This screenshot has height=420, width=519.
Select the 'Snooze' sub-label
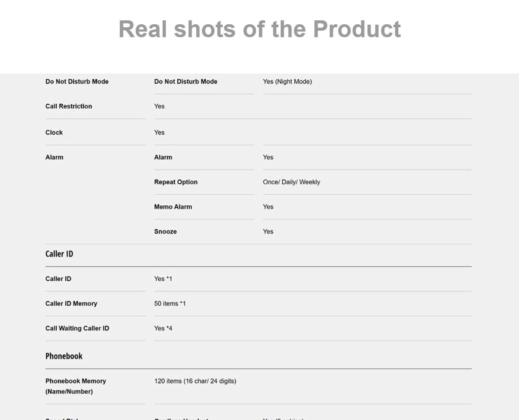pos(165,231)
